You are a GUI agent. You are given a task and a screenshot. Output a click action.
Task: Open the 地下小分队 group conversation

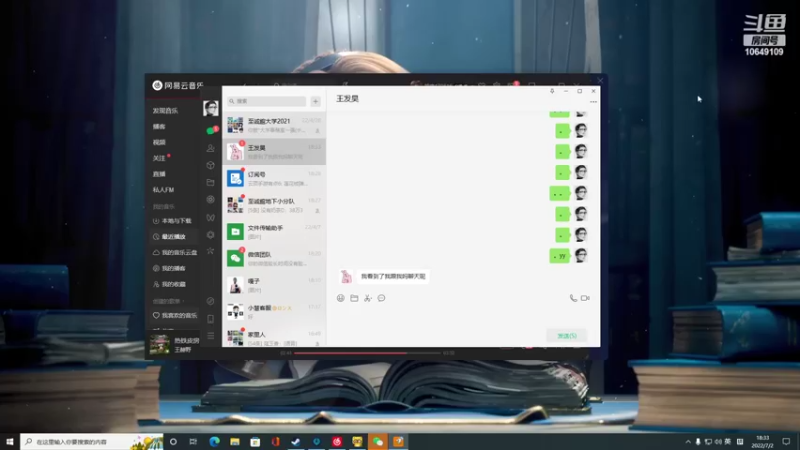(x=274, y=205)
